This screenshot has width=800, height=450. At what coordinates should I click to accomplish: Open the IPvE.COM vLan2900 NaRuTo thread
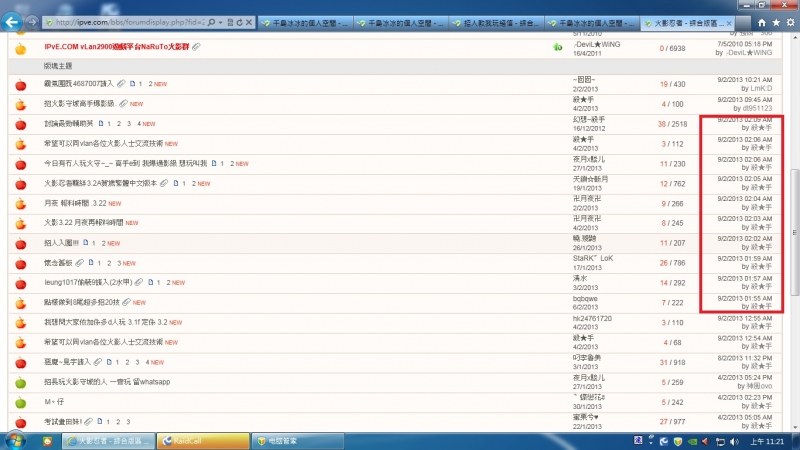(x=116, y=47)
